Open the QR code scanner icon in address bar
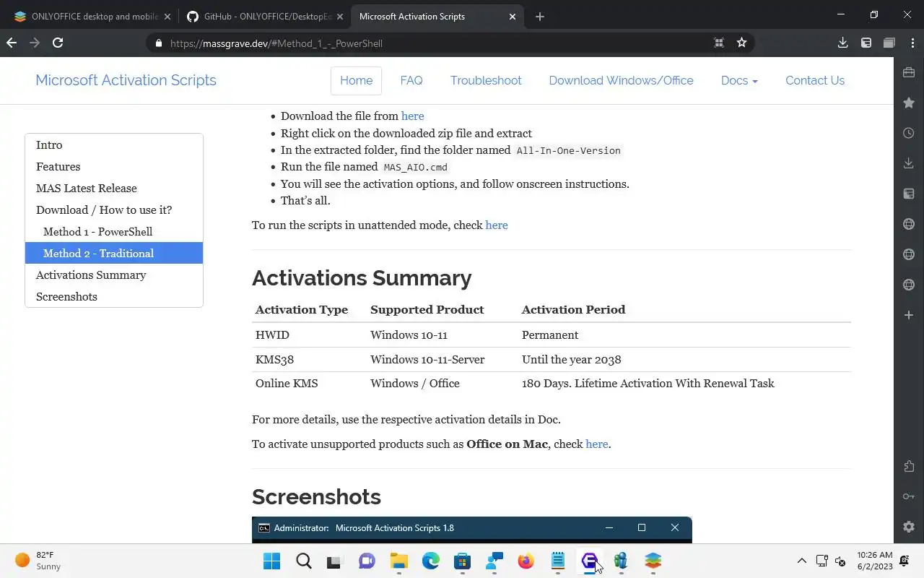This screenshot has width=924, height=578. point(719,43)
